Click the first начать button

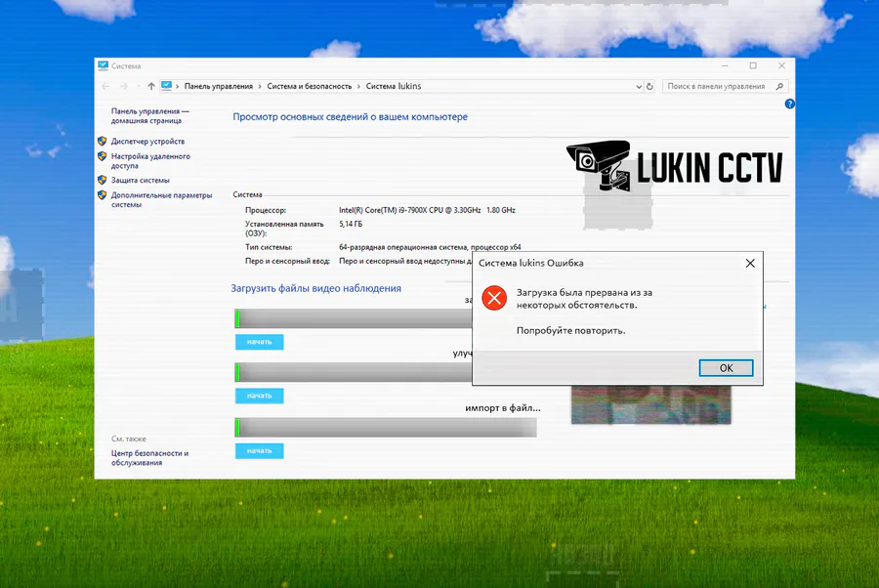(259, 342)
